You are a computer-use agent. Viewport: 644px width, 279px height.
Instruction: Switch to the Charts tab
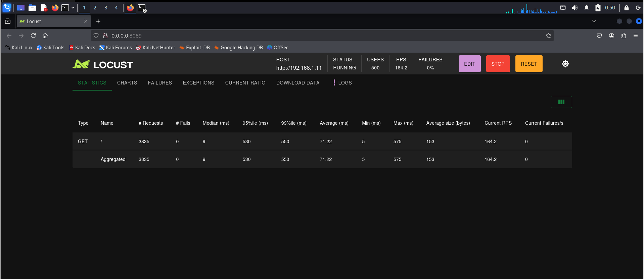pos(127,83)
